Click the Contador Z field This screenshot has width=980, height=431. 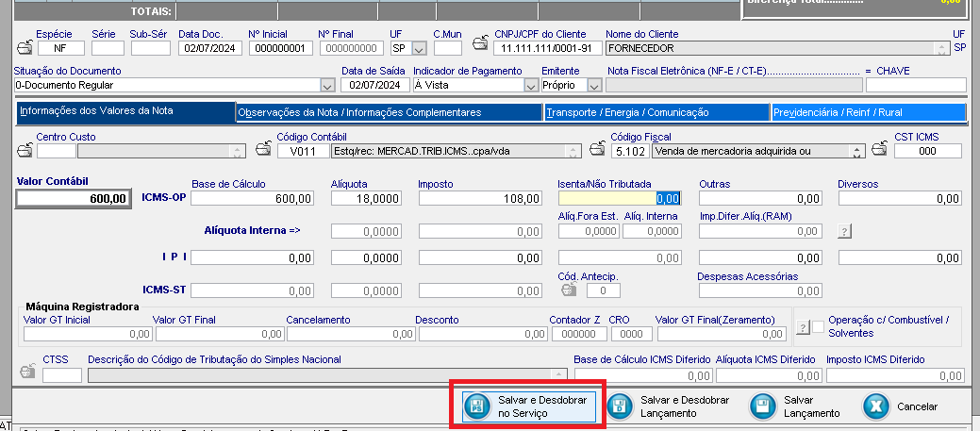click(578, 334)
